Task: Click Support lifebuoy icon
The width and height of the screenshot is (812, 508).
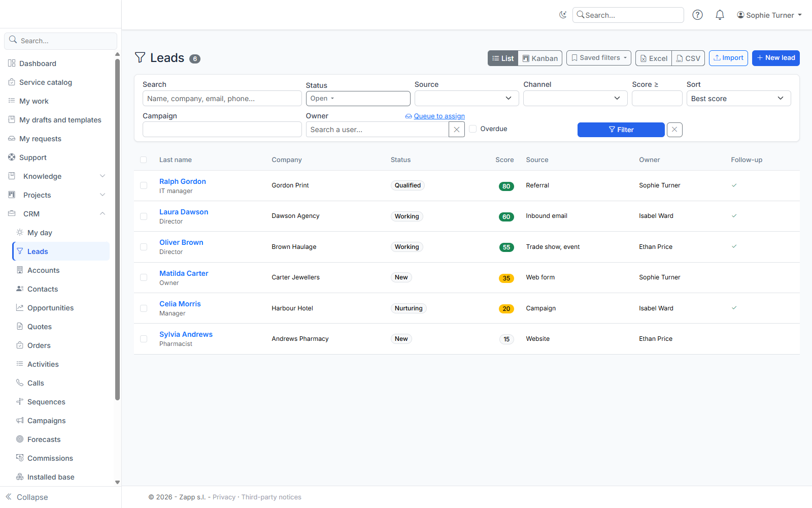Action: pyautogui.click(x=12, y=157)
